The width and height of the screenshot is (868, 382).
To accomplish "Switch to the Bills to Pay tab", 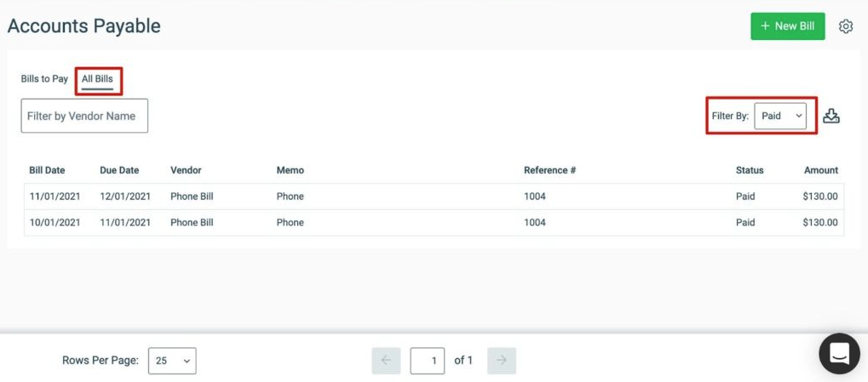I will (44, 78).
